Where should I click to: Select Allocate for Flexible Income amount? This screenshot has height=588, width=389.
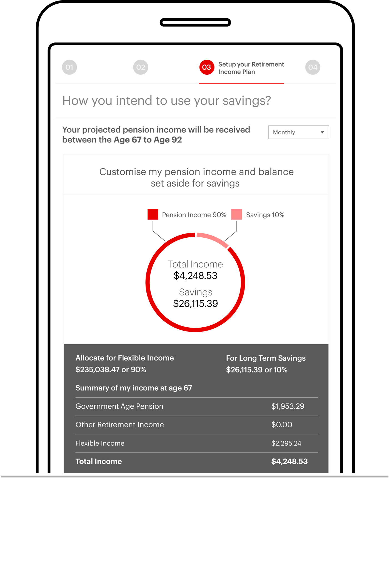pyautogui.click(x=111, y=370)
